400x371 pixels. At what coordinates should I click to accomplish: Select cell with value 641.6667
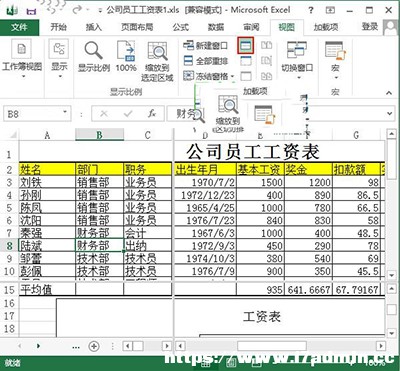[308, 289]
